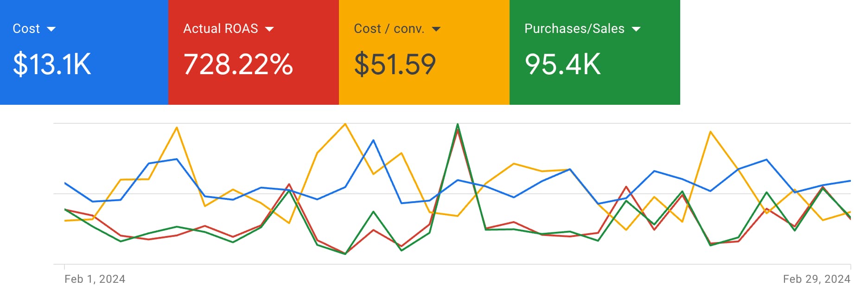Click the Actual ROAS label text

[221, 29]
